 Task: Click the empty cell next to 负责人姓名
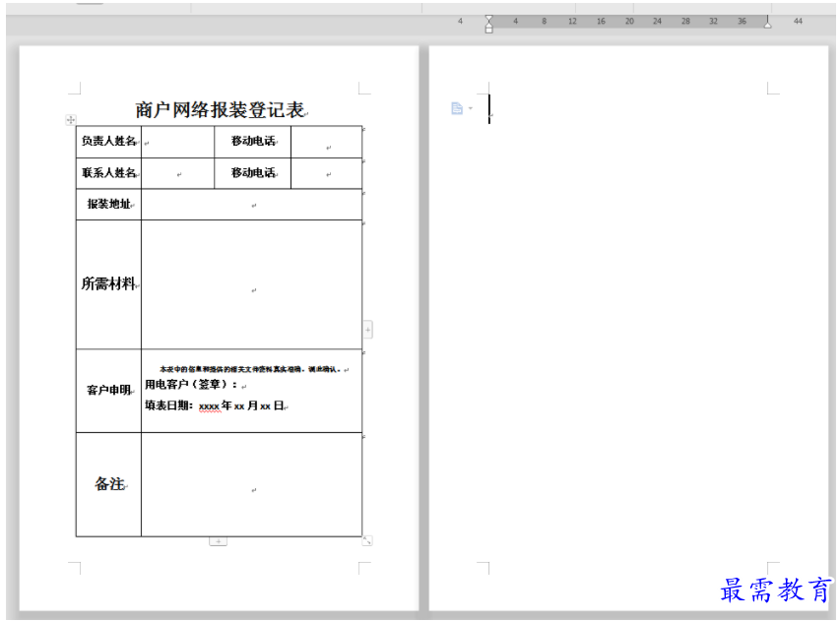pyautogui.click(x=178, y=142)
